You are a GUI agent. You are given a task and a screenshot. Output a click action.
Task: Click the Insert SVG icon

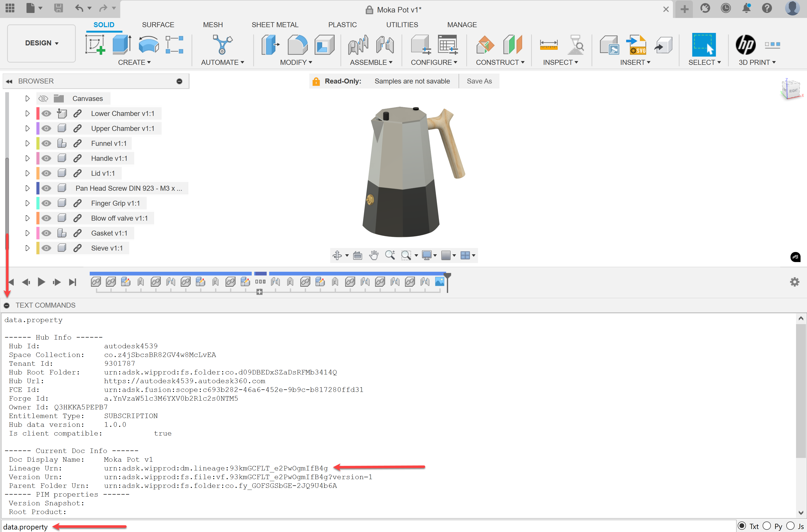click(636, 44)
